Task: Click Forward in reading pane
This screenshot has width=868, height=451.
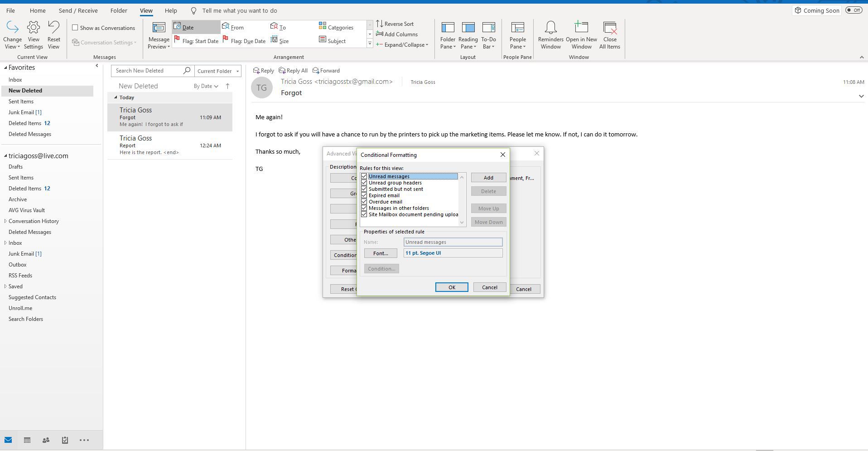Action: (x=326, y=71)
